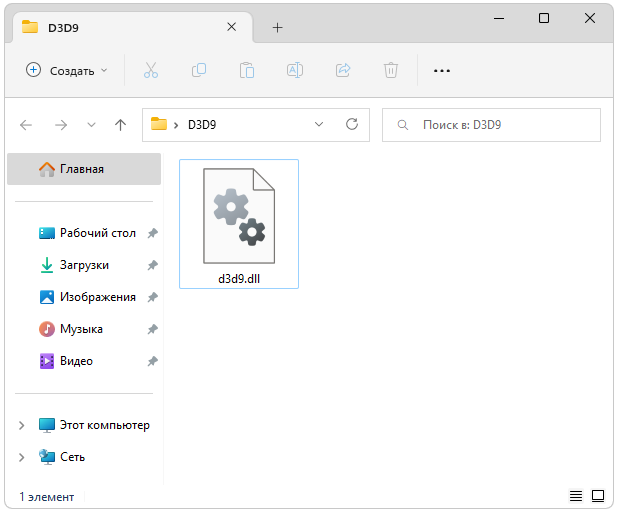The width and height of the screenshot is (618, 513).
Task: Unpin Рабочий стол from quick access
Action: (152, 233)
